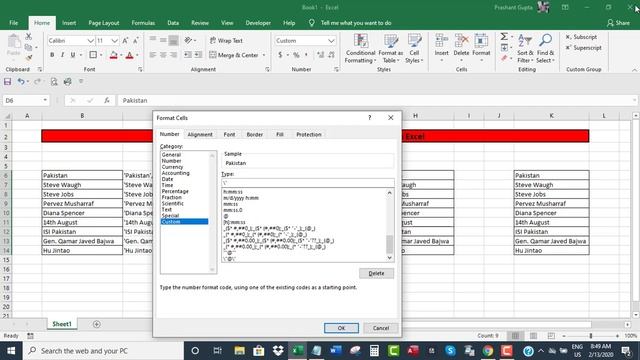This screenshot has width=640, height=360.
Task: Open the Number Format Custom dropdown
Action: (x=331, y=41)
